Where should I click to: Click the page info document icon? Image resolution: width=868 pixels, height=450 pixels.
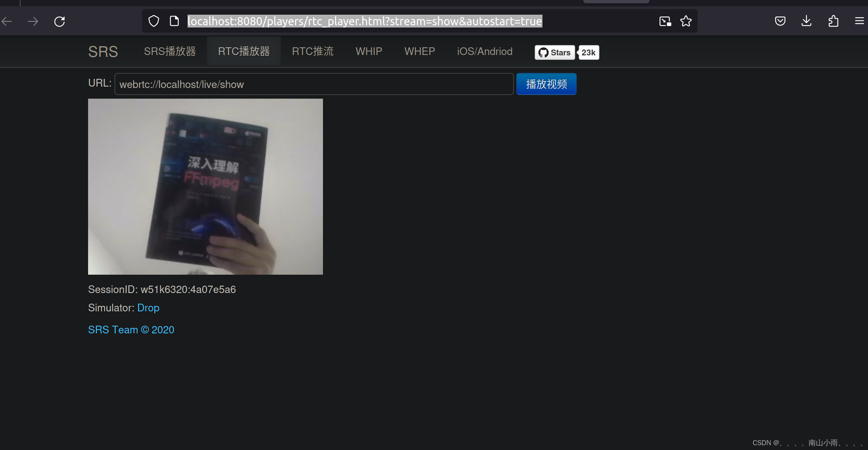click(174, 21)
